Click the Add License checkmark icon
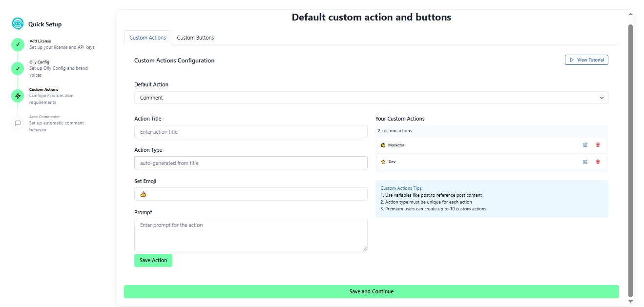The width and height of the screenshot is (644, 307). point(18,44)
